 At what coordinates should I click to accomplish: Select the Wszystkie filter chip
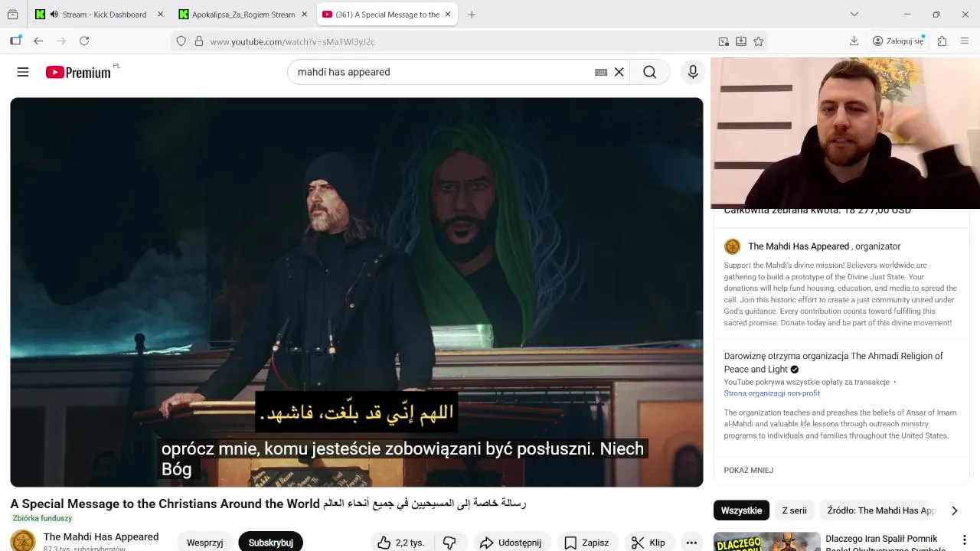coord(741,510)
